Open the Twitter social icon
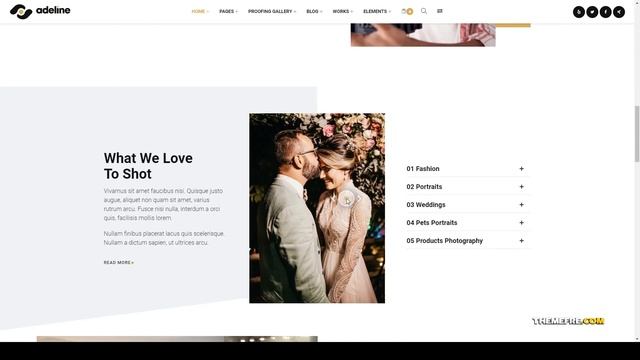 592,12
